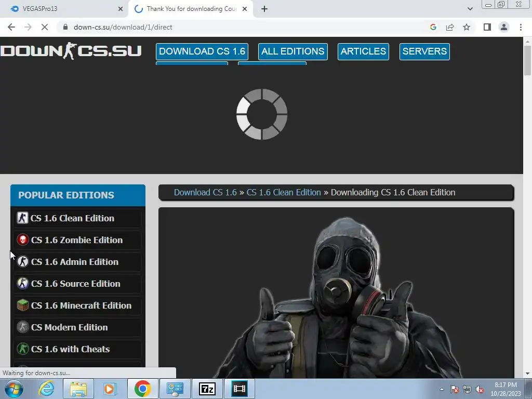Open CS 1.6 Zombie Edition in sidebar
This screenshot has width=532, height=399.
[x=78, y=240]
